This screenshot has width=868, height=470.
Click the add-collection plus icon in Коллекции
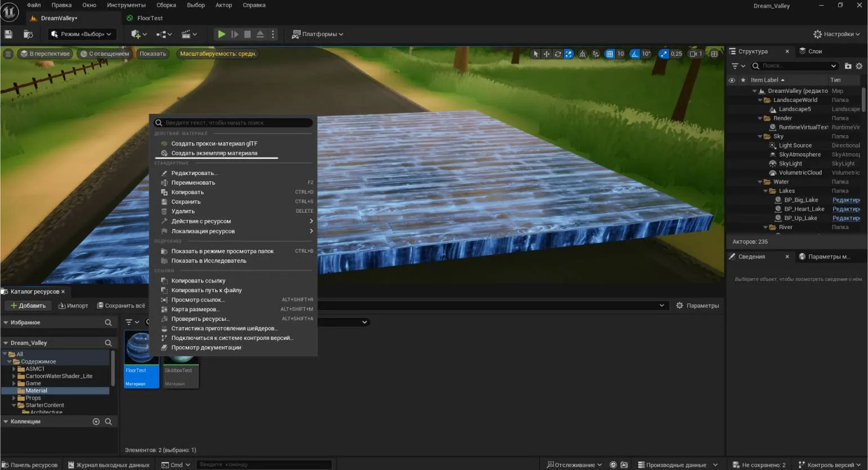(x=96, y=422)
